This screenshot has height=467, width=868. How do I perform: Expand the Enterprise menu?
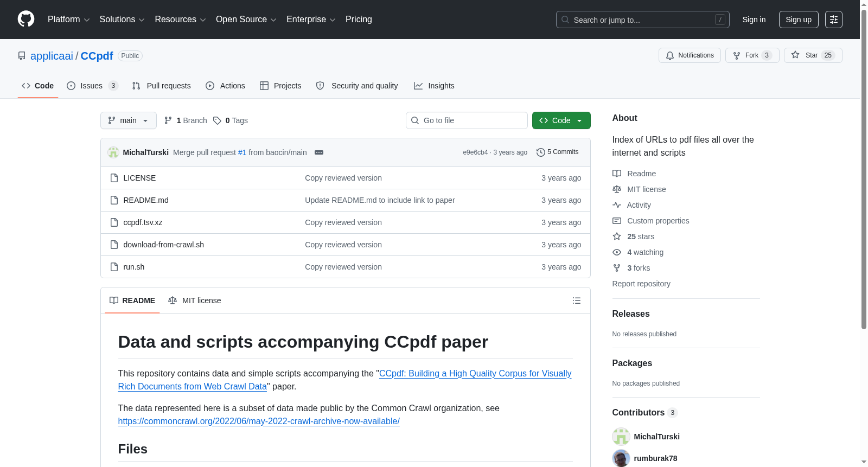pyautogui.click(x=311, y=20)
